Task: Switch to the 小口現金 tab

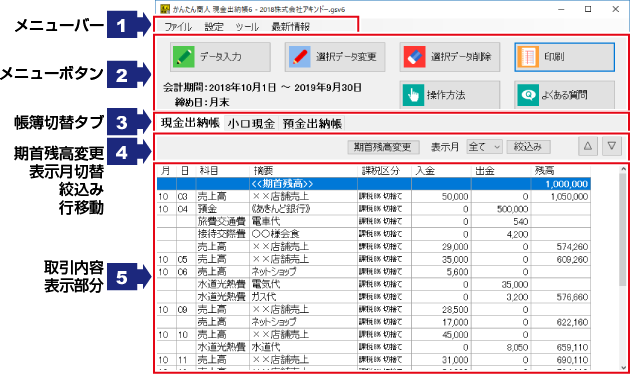Action: [x=251, y=123]
